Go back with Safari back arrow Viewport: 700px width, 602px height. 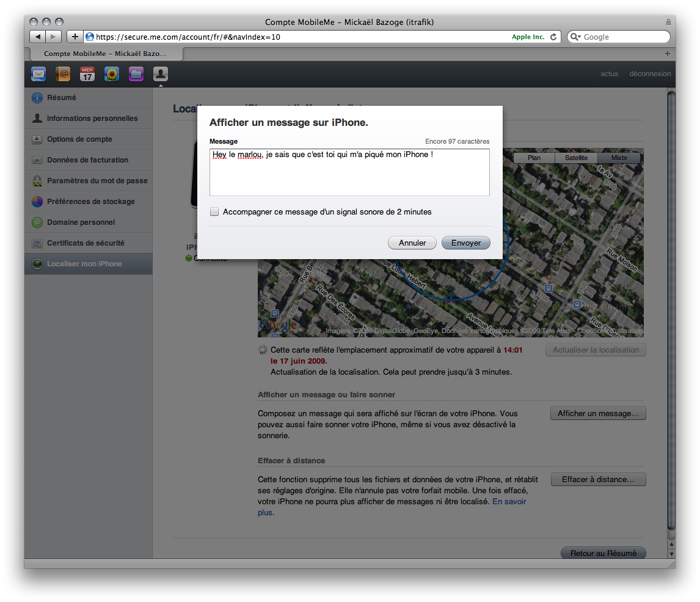[37, 37]
